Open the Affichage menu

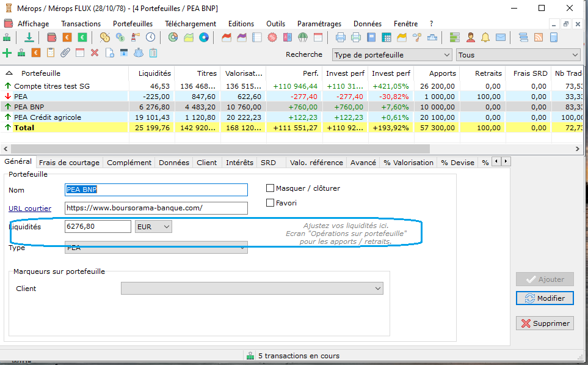pyautogui.click(x=34, y=24)
